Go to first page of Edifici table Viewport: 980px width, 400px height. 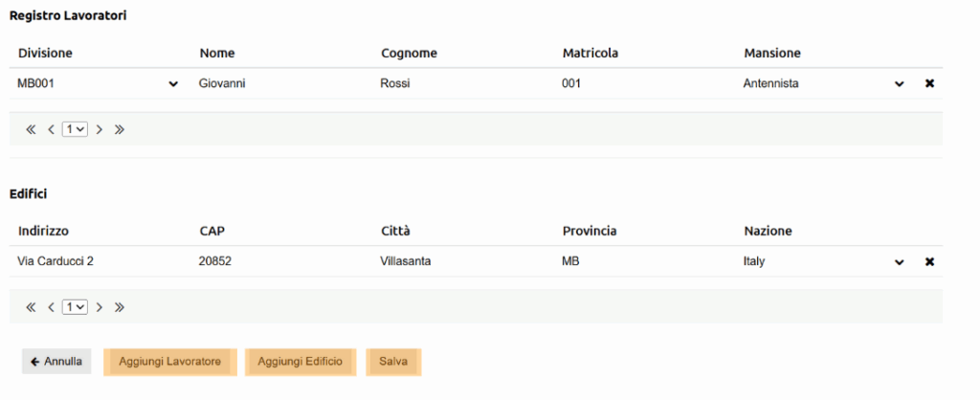(x=31, y=307)
